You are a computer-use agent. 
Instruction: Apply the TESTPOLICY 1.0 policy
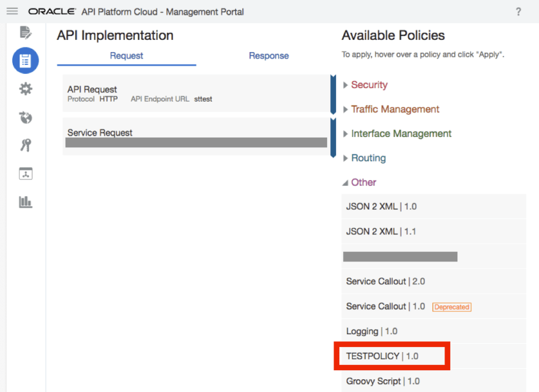pyautogui.click(x=391, y=355)
